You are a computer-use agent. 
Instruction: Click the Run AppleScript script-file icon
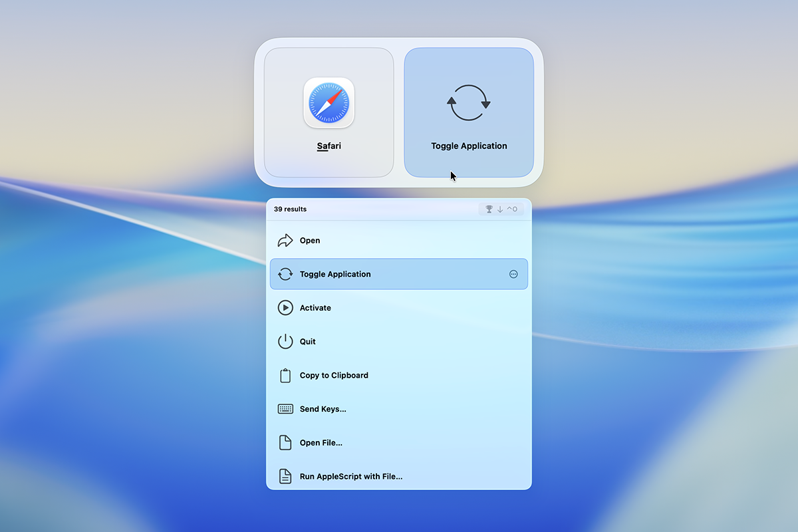(x=285, y=476)
